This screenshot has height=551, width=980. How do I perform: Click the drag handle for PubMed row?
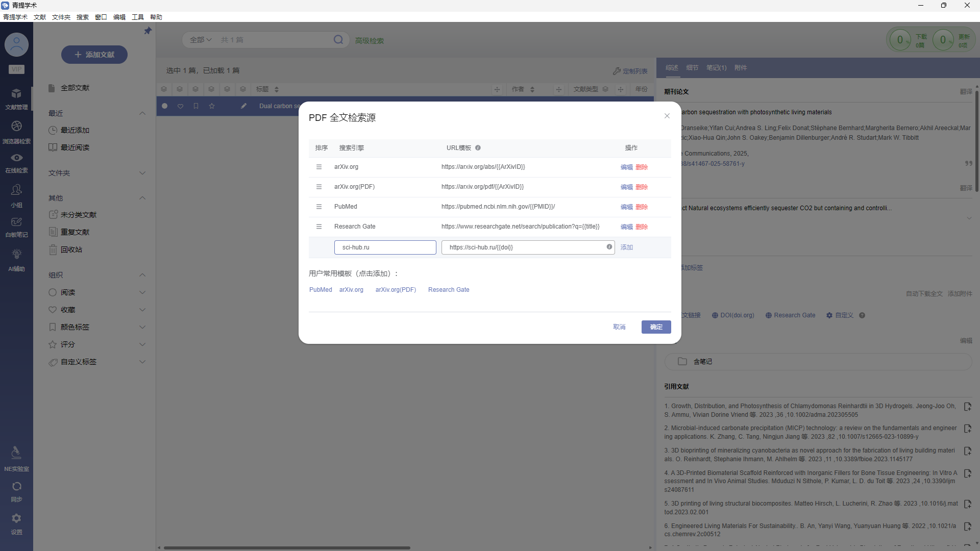pos(319,207)
